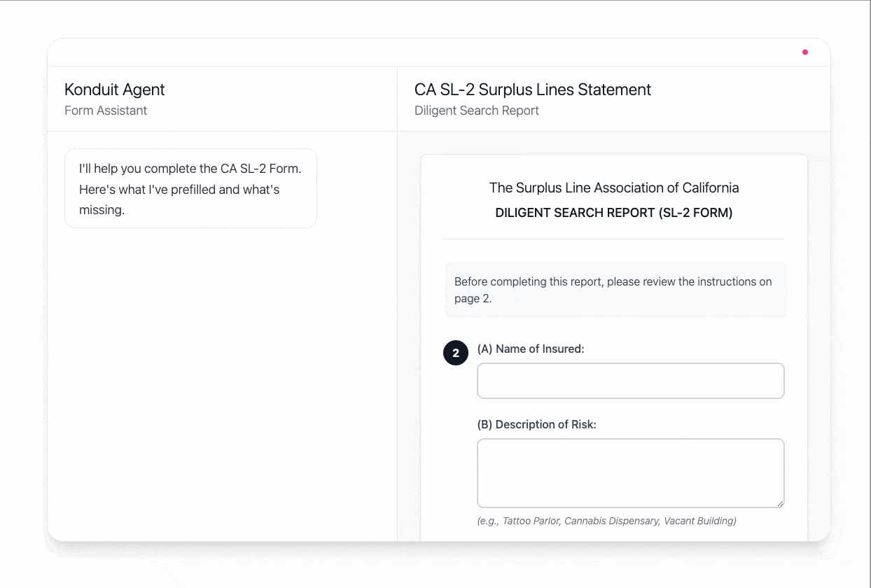Click the (B) Description of Risk label

[537, 424]
